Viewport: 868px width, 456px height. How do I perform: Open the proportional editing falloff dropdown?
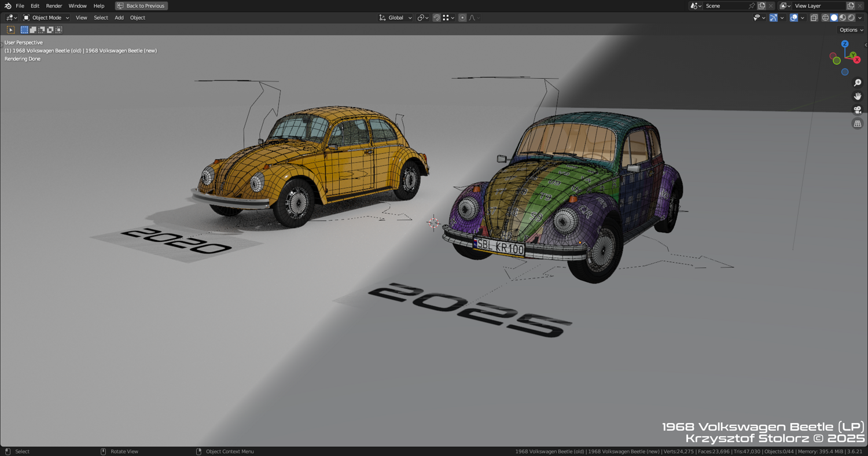coord(474,18)
